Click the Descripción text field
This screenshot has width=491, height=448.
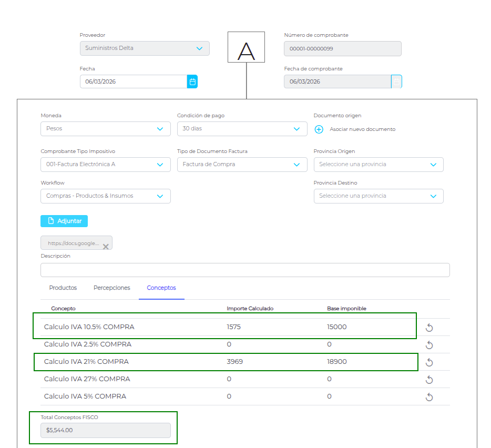click(x=245, y=270)
